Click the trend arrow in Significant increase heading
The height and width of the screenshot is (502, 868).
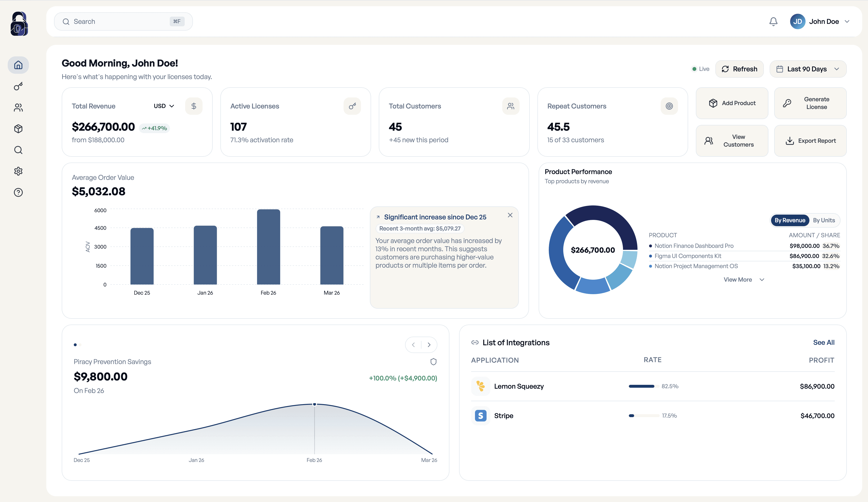click(x=378, y=217)
